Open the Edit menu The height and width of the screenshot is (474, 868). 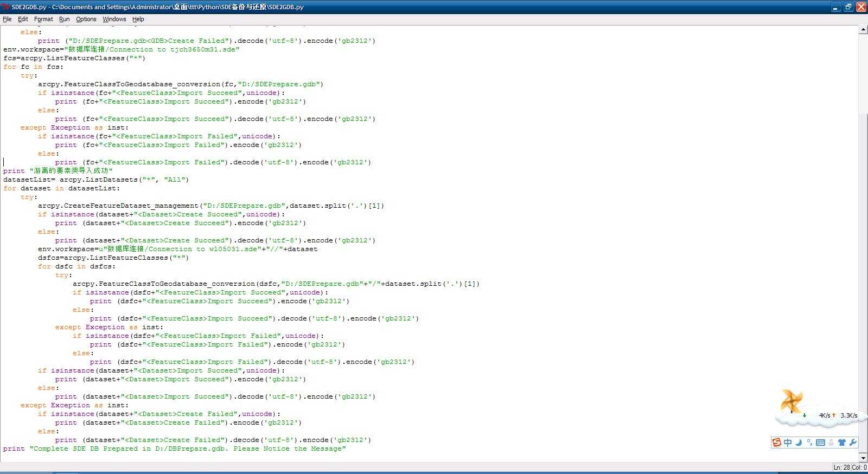(23, 19)
